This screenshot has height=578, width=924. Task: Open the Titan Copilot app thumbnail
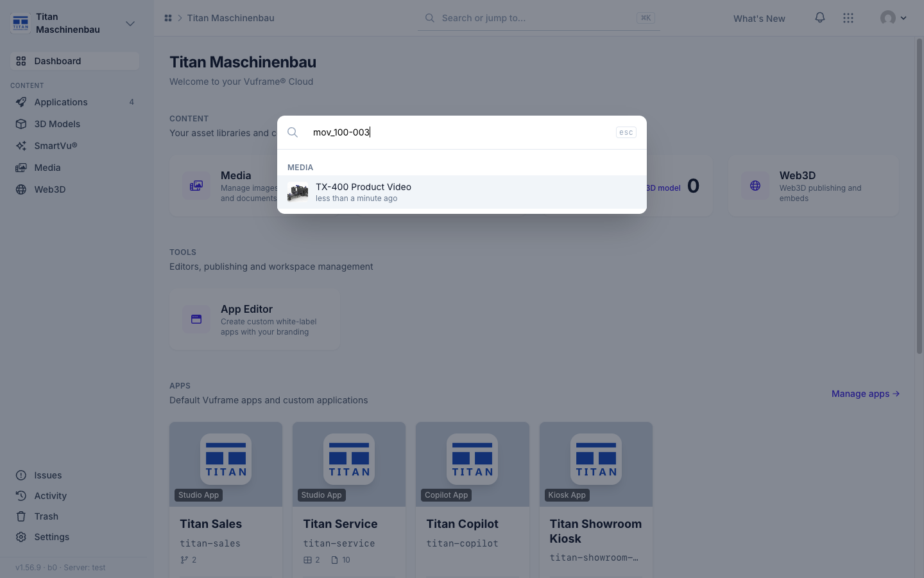(x=472, y=464)
